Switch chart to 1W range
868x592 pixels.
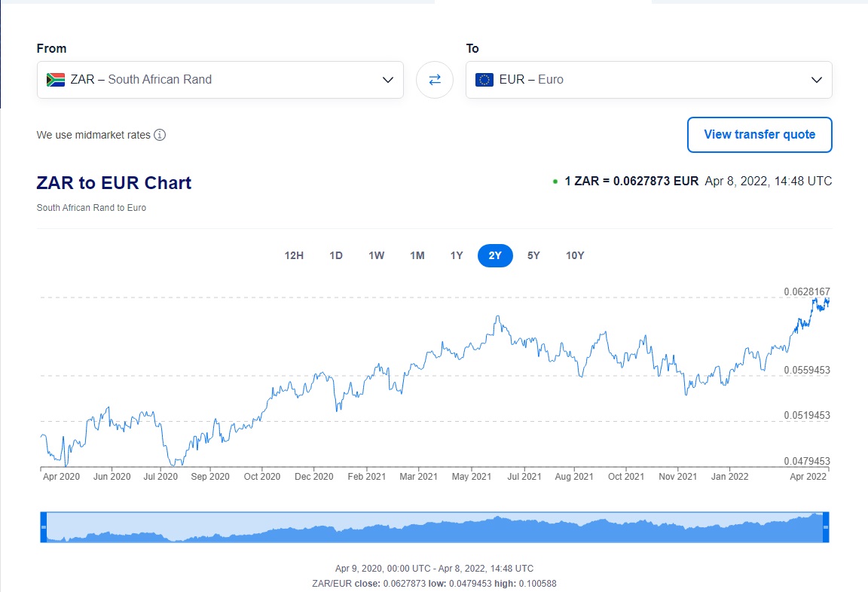pos(377,255)
